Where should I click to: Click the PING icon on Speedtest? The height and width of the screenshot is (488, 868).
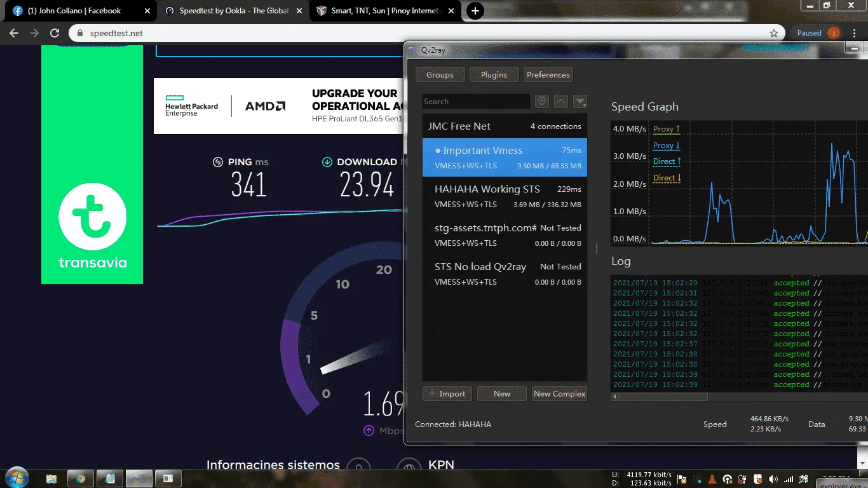click(x=218, y=162)
